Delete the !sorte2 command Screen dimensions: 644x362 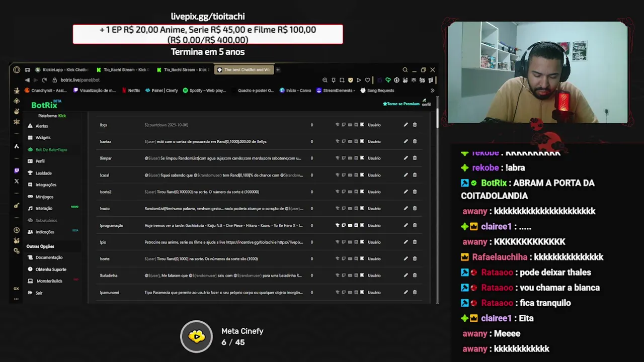pyautogui.click(x=415, y=192)
